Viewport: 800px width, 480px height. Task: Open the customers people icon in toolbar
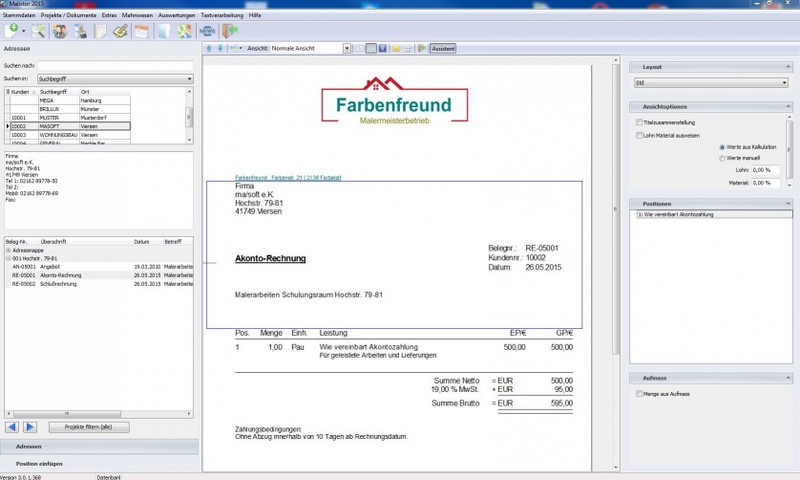[60, 31]
